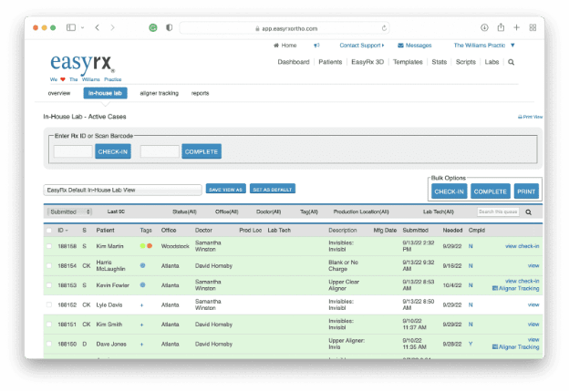
Task: Click the Save View As button
Action: pyautogui.click(x=226, y=189)
